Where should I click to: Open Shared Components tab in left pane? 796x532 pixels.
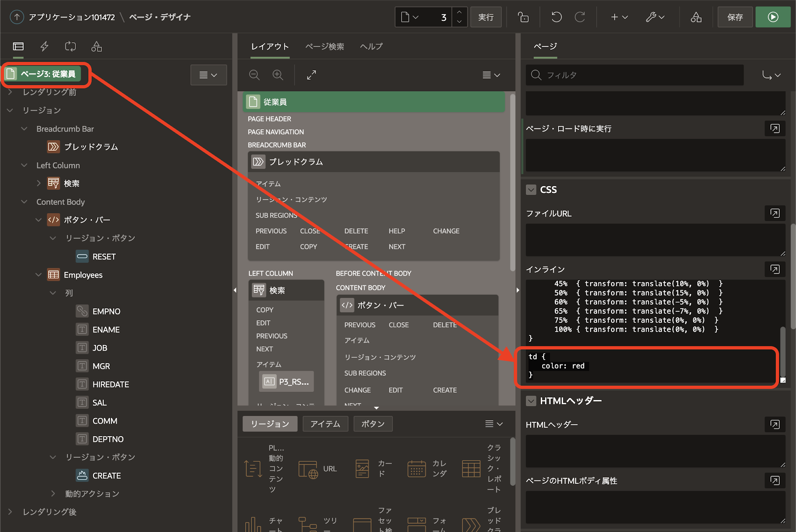click(96, 47)
